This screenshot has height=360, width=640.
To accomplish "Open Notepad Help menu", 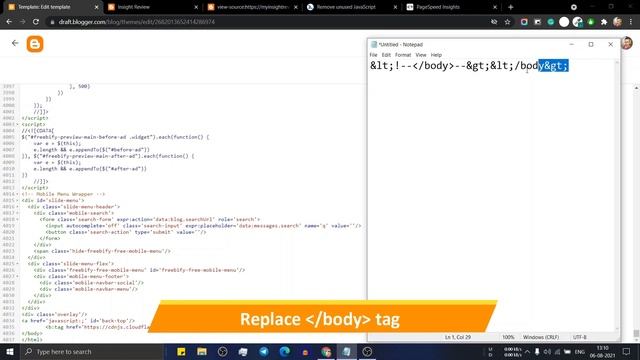I will (x=436, y=55).
